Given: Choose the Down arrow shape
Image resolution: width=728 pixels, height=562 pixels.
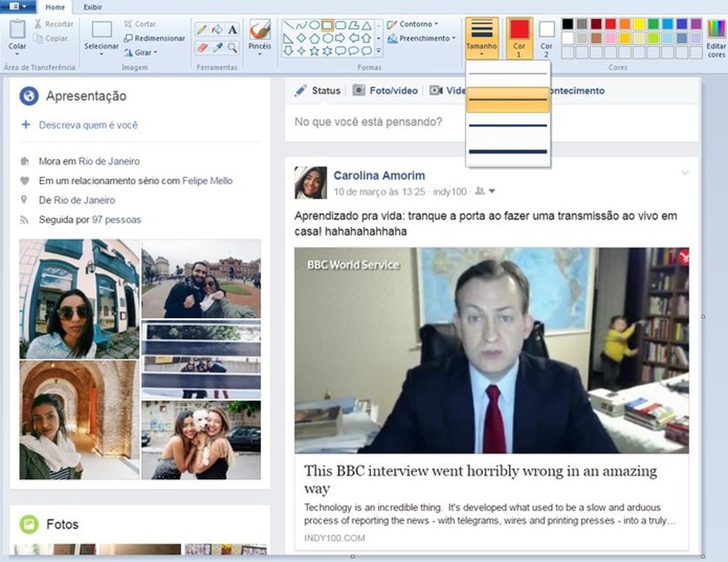Looking at the screenshot, I should pyautogui.click(x=289, y=50).
